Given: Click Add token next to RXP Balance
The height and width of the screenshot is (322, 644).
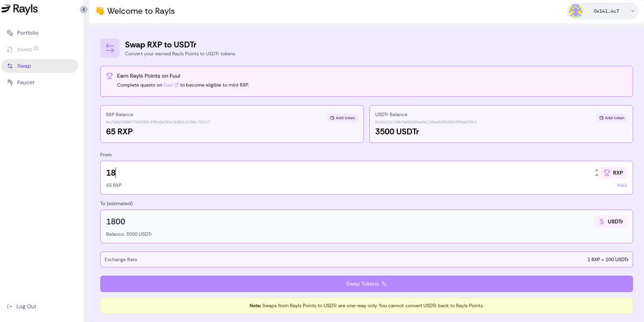Looking at the screenshot, I should [x=343, y=117].
